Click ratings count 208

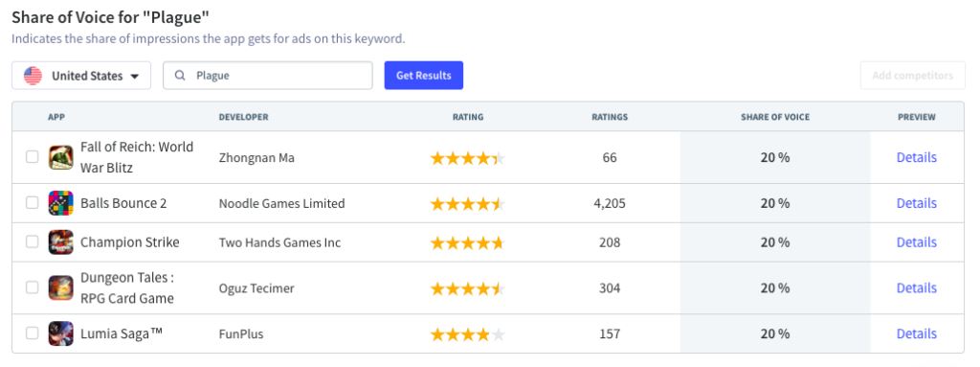pos(610,242)
